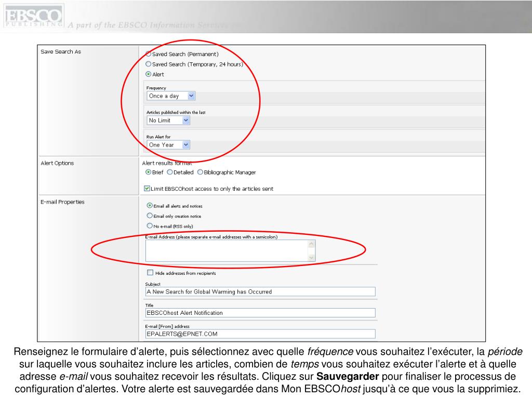Viewport: 532px width, 399px height.
Task: Select 'Email only creation notice' option
Action: coord(150,216)
